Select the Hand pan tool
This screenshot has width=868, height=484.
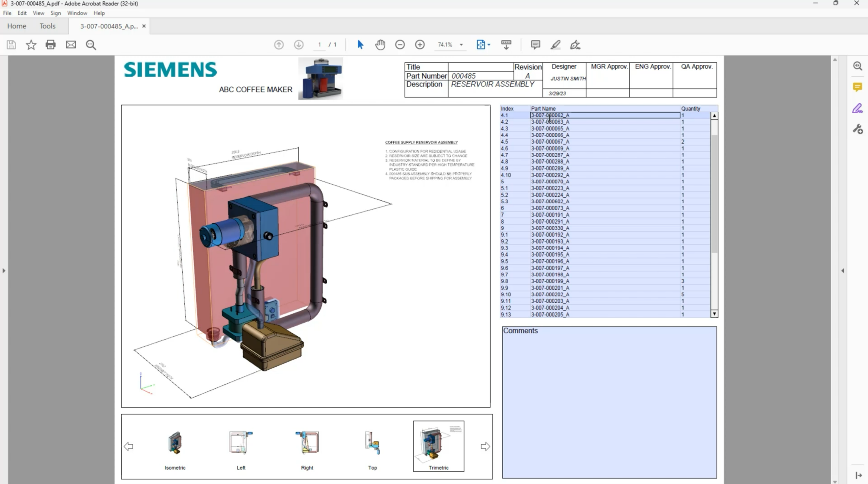click(x=380, y=44)
